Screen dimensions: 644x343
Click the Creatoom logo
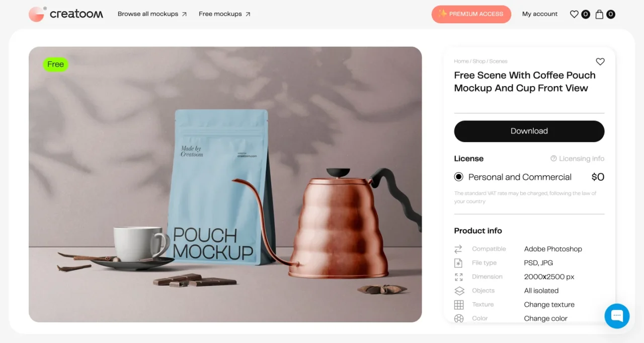pos(66,14)
